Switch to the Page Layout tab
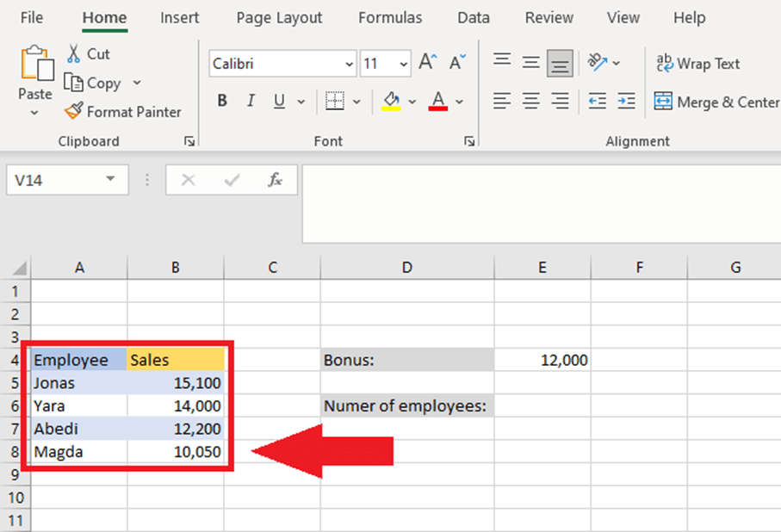The width and height of the screenshot is (781, 532). coord(279,18)
